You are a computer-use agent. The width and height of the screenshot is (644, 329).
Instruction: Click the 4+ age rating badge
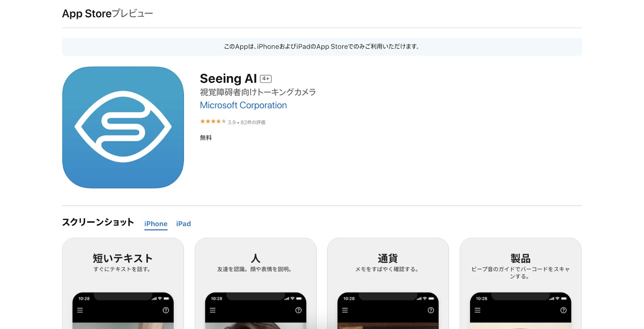(266, 79)
